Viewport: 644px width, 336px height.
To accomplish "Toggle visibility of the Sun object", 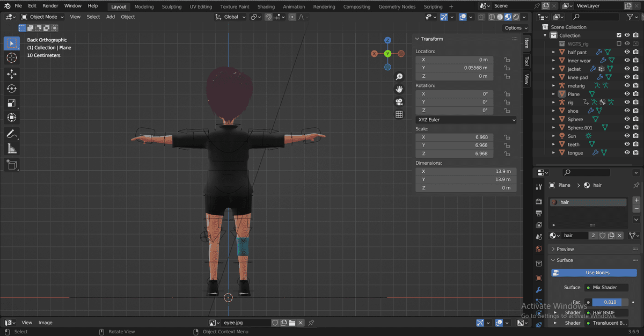I will point(627,136).
